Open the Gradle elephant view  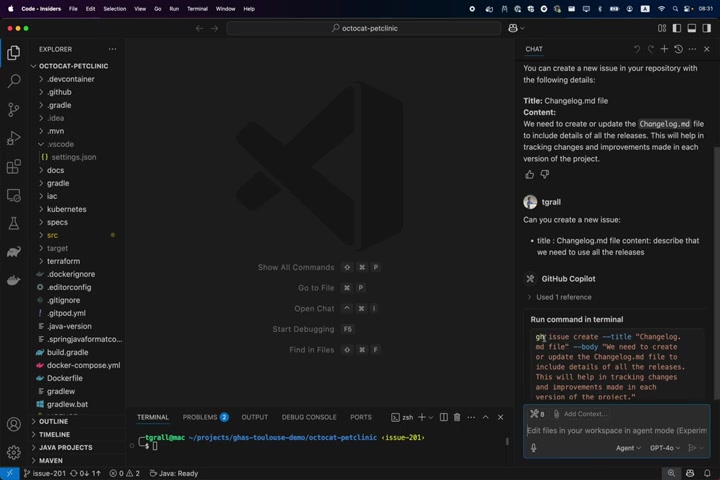(x=14, y=252)
